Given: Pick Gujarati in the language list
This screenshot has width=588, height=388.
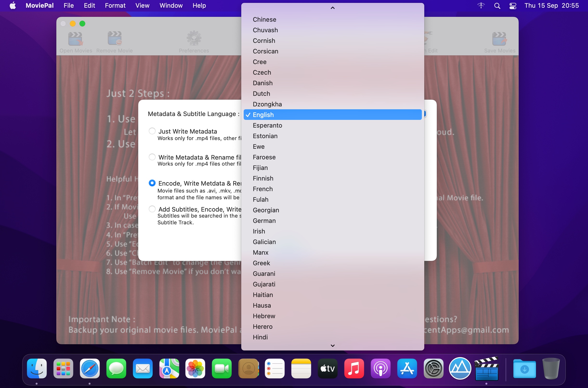Looking at the screenshot, I should [333, 284].
